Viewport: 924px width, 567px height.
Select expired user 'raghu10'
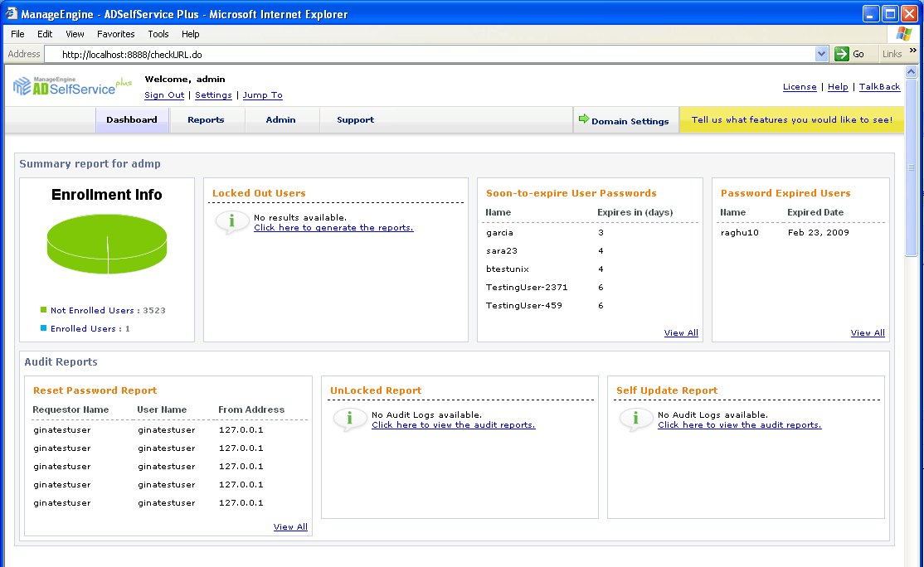[x=740, y=233]
